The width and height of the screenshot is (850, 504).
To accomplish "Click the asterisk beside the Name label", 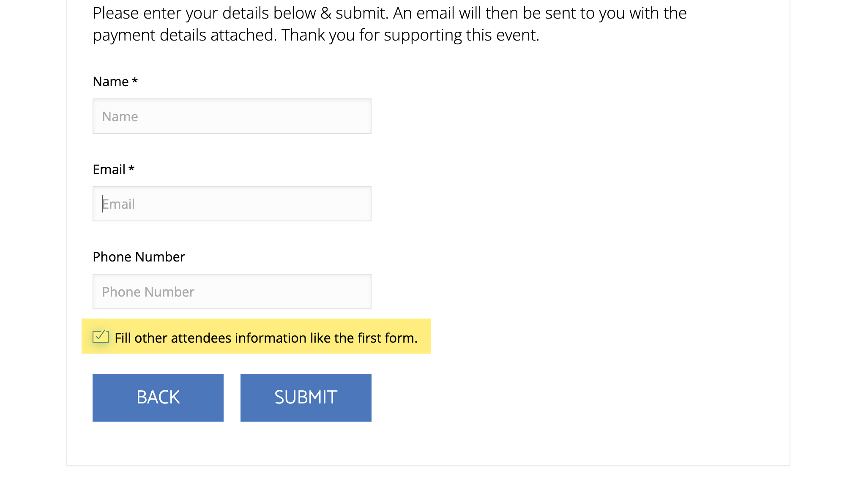I will coord(135,80).
